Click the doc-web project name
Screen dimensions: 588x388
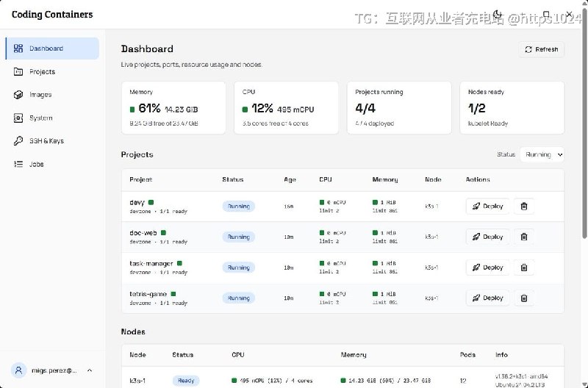click(x=143, y=233)
